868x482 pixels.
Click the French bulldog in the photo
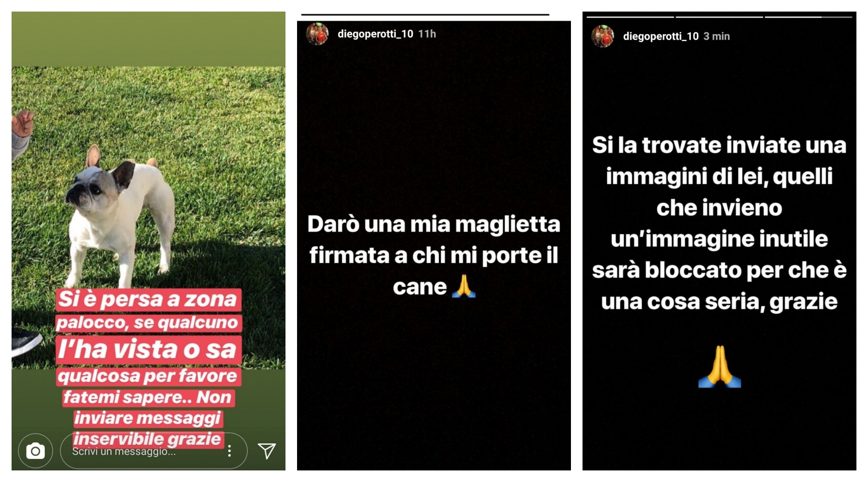tap(119, 217)
